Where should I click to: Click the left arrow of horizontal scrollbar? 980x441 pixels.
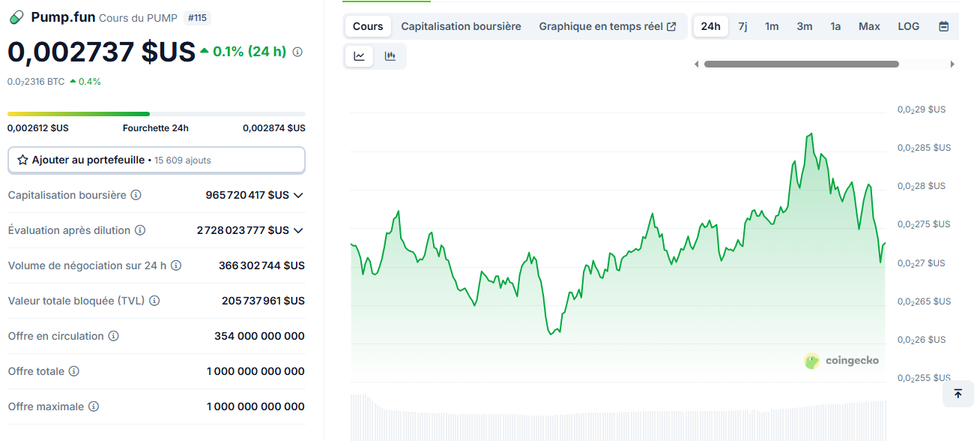[x=696, y=64]
